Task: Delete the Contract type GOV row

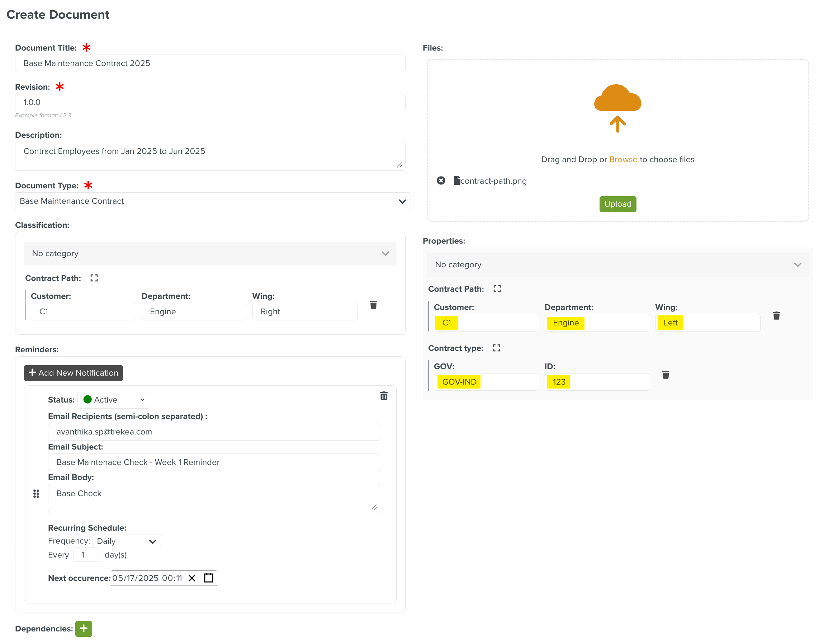Action: (665, 375)
